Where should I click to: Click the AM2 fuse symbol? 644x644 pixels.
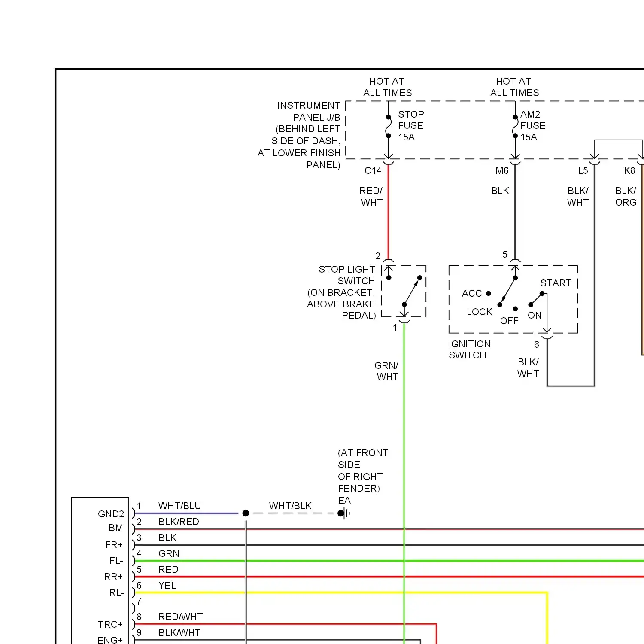(515, 126)
